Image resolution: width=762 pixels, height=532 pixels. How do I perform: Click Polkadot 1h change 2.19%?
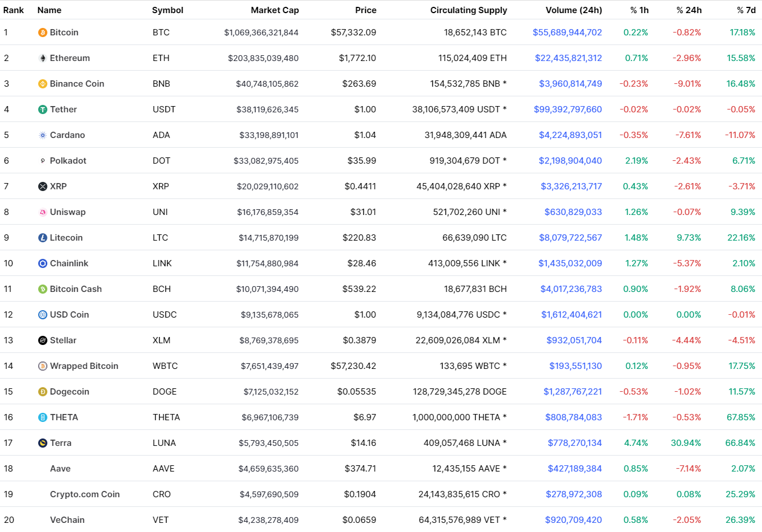pos(637,161)
